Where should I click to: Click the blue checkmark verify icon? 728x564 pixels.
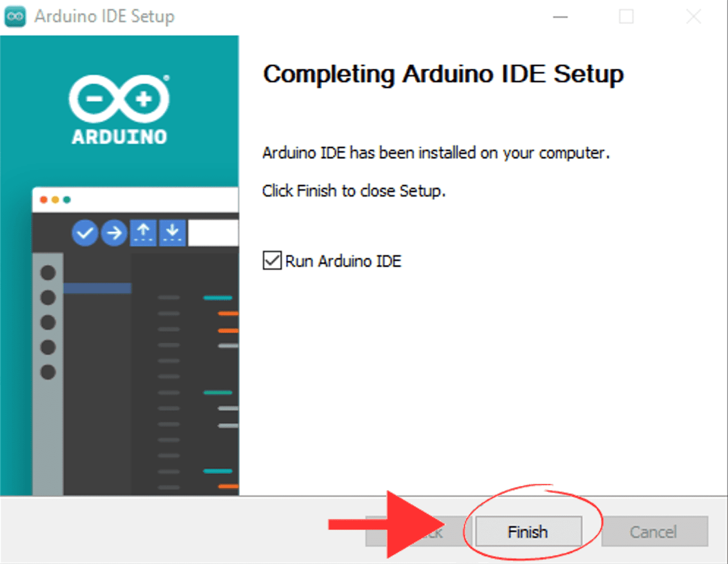coord(85,233)
